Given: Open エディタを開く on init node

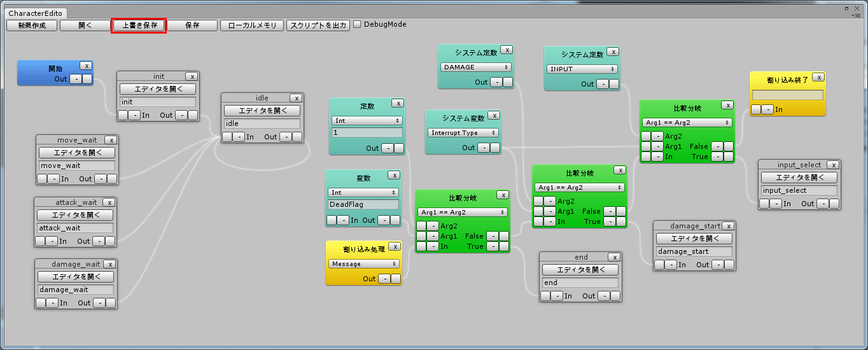Looking at the screenshot, I should pos(158,89).
